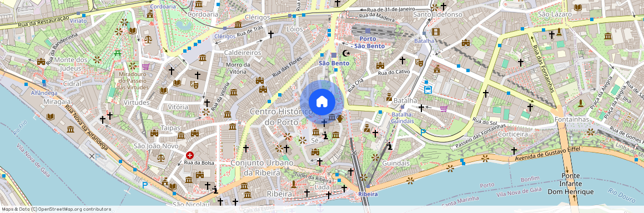The image size is (644, 213).
Task: Select the mosque crescent icon near São Bento
Action: [346, 53]
